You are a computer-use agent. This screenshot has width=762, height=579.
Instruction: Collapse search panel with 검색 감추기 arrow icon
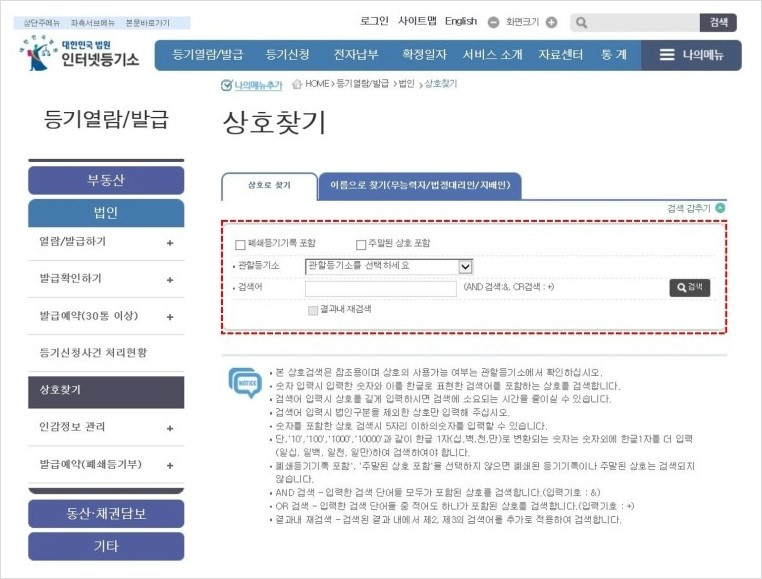click(x=720, y=208)
